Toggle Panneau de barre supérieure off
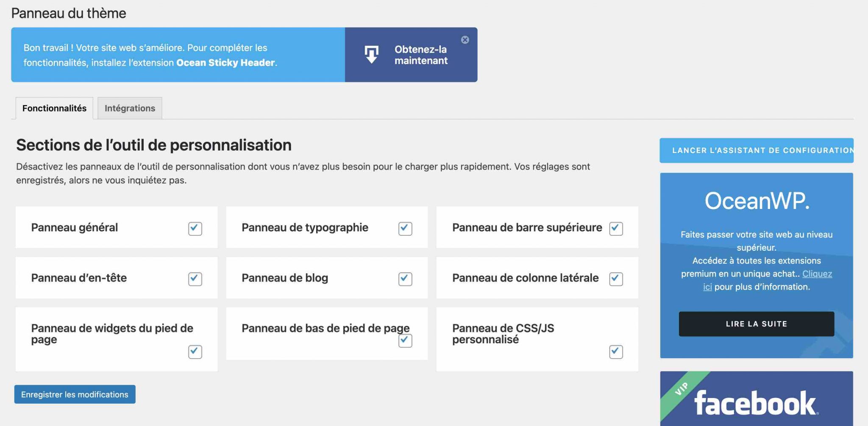This screenshot has height=426, width=868. click(x=616, y=228)
